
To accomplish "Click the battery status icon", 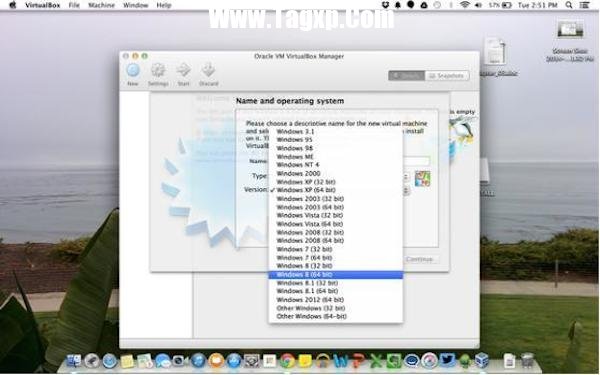I will 507,5.
